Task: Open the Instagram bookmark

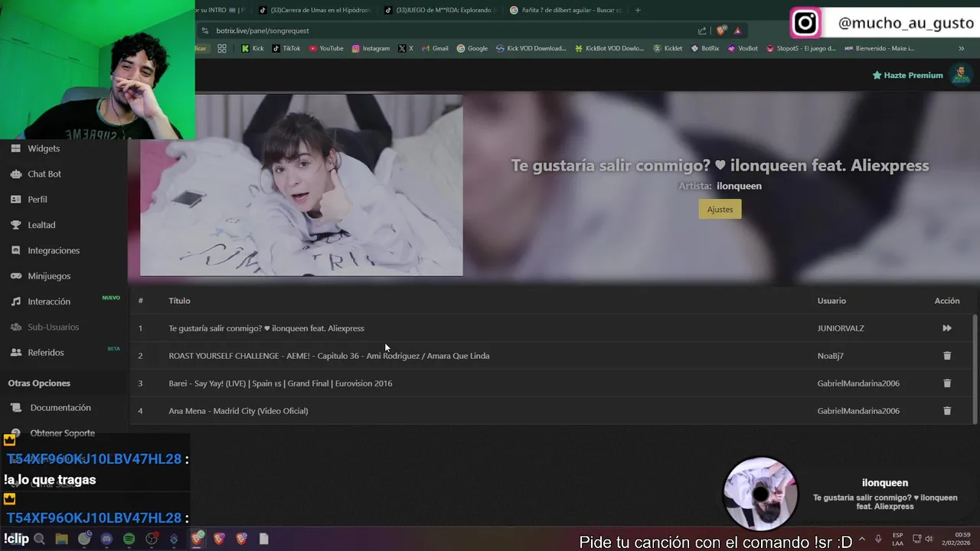Action: [x=371, y=48]
